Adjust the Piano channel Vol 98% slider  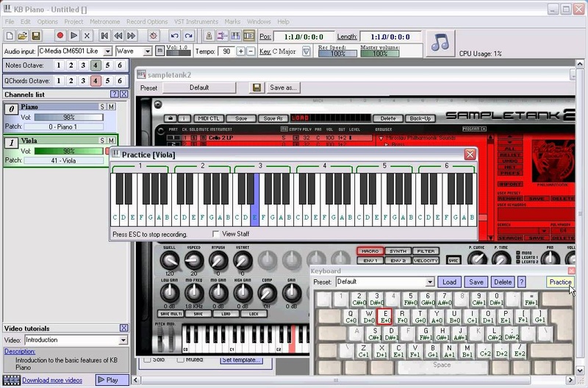click(68, 118)
